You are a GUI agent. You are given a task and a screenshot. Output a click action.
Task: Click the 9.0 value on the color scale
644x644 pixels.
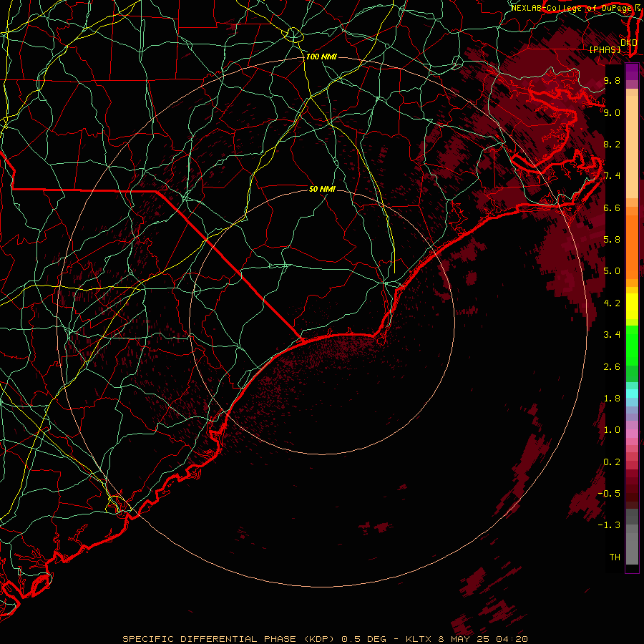pyautogui.click(x=612, y=112)
